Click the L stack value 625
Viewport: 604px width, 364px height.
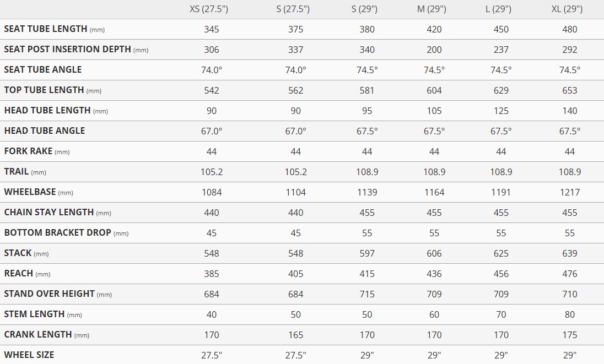click(x=501, y=253)
